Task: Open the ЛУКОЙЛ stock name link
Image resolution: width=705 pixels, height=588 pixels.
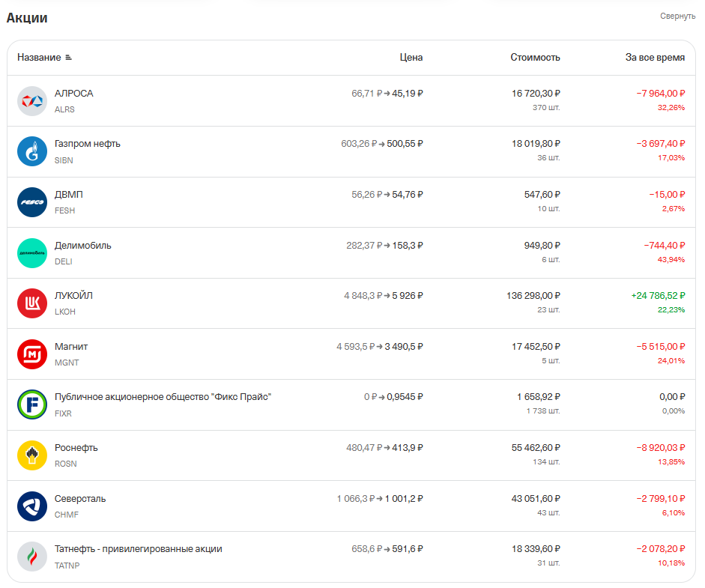Action: point(73,296)
